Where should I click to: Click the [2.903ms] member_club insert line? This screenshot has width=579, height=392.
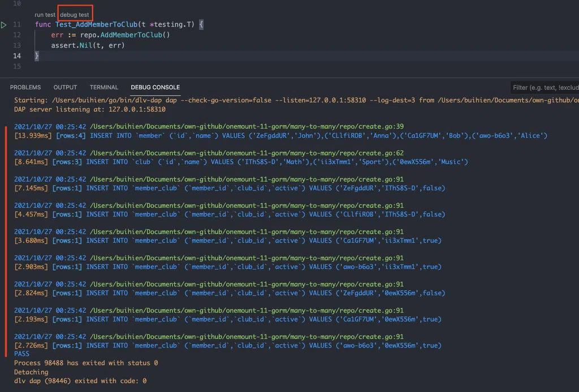point(228,267)
